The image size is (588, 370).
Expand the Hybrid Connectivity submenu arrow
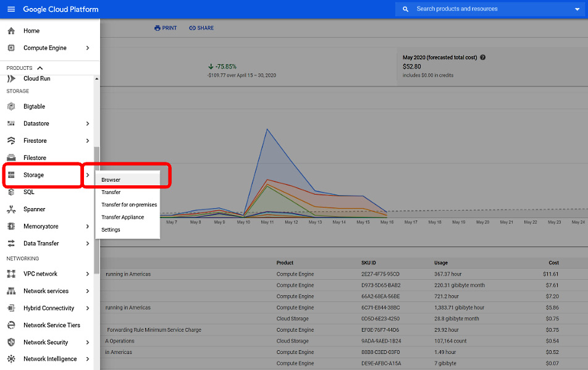coord(88,308)
